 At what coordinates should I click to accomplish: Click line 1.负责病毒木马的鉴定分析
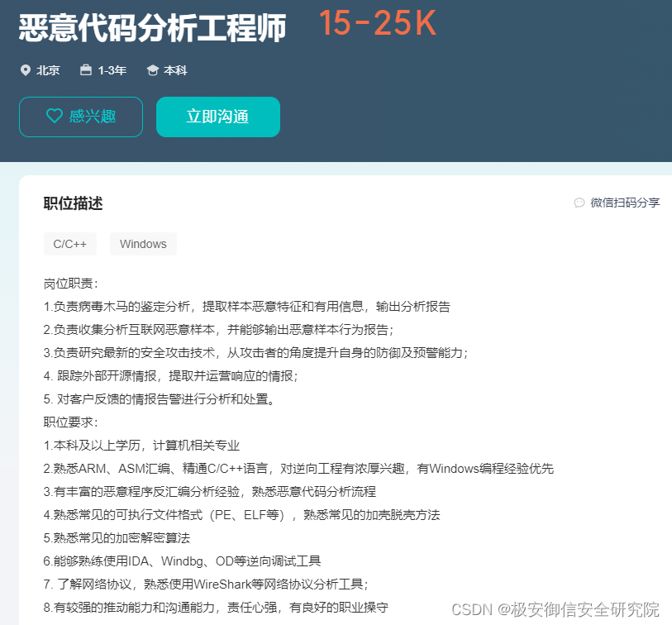click(x=247, y=307)
